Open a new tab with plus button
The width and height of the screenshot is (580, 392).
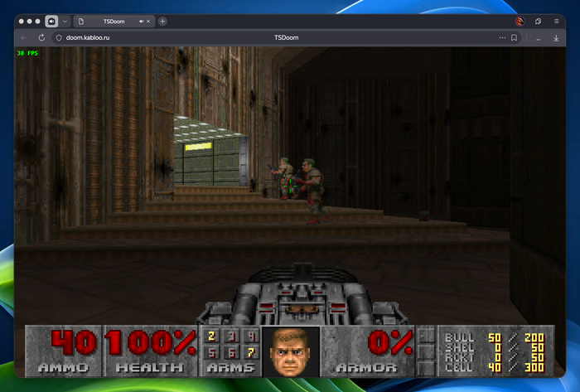click(162, 21)
